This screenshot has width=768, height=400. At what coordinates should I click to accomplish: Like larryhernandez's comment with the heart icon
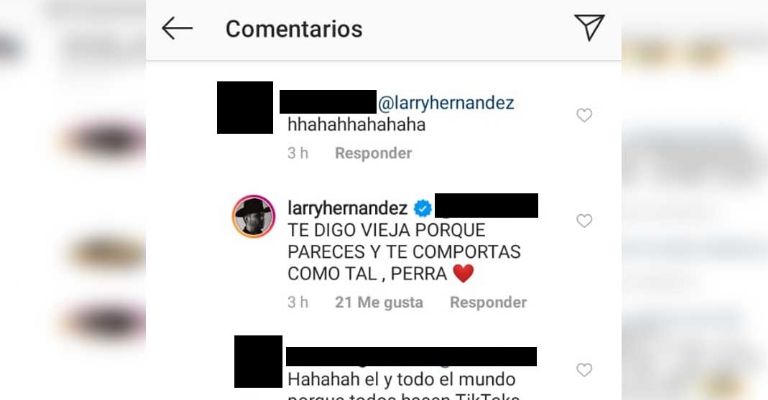[584, 221]
